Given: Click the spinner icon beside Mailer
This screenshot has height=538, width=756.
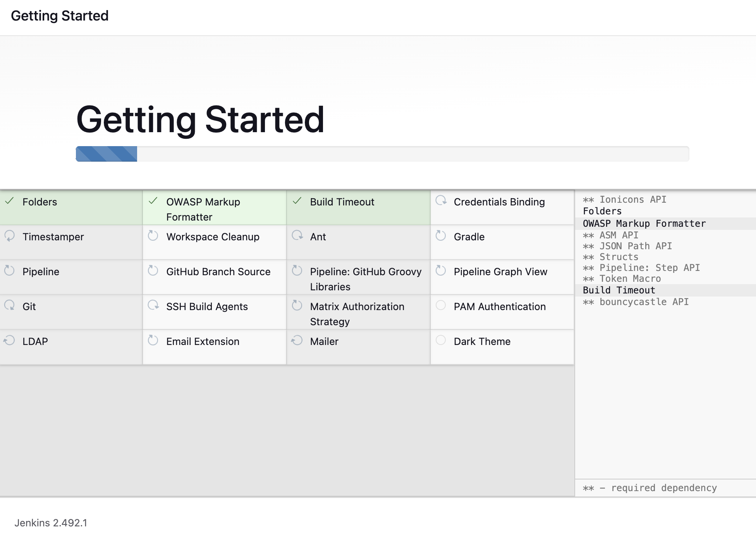Looking at the screenshot, I should point(297,340).
